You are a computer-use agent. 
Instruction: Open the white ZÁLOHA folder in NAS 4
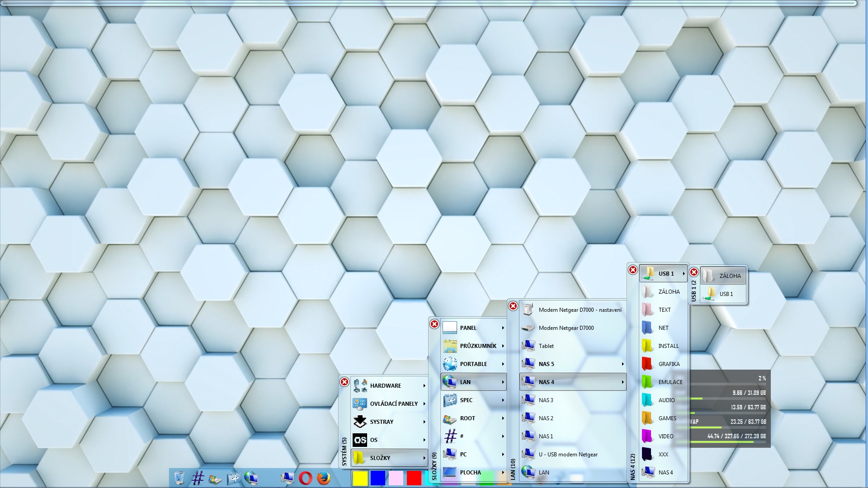[x=663, y=291]
